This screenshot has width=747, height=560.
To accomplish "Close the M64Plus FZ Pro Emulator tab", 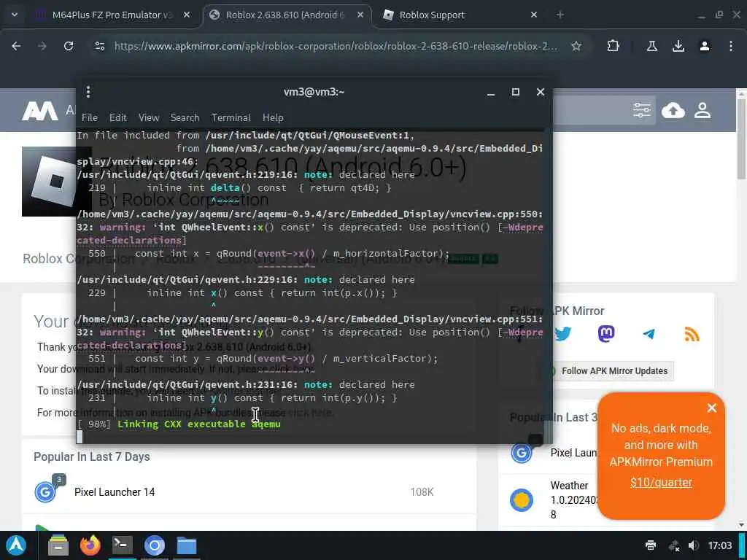I will [187, 15].
